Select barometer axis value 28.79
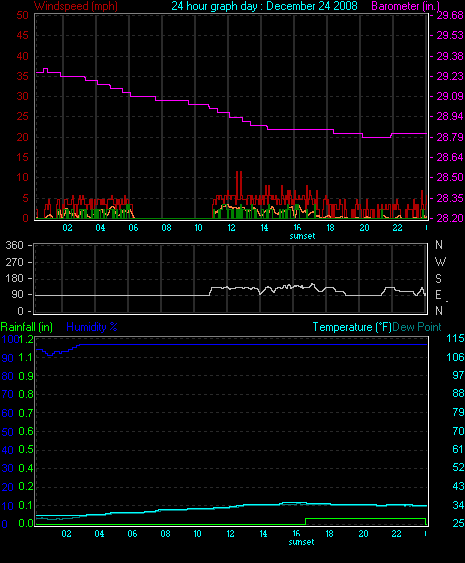Image resolution: width=465 pixels, height=563 pixels. (450, 137)
